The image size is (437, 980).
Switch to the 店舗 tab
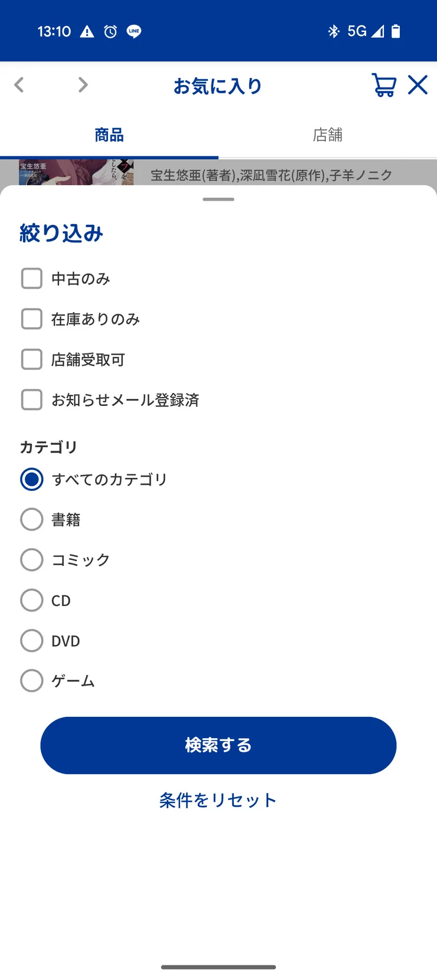click(328, 135)
